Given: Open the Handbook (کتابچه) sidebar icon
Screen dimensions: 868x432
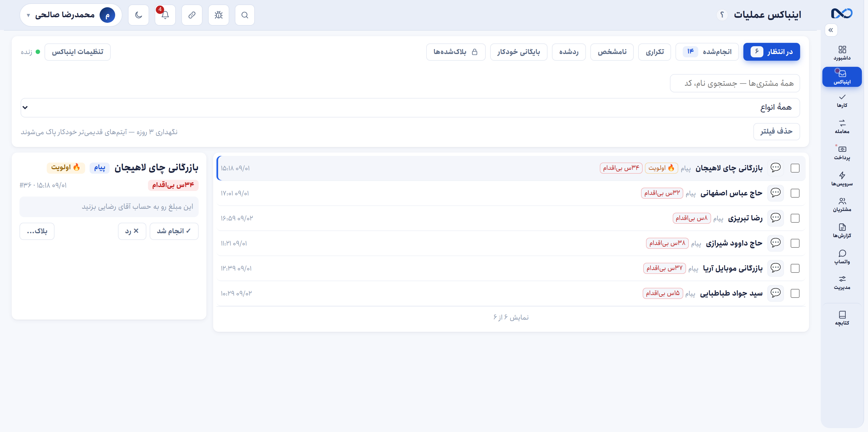Looking at the screenshot, I should click(842, 318).
